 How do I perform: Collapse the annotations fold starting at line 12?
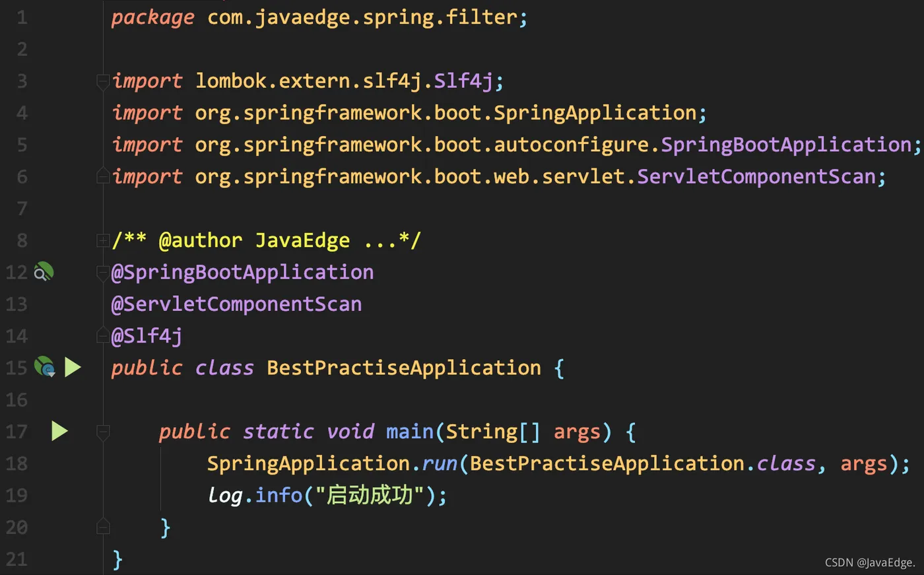point(103,273)
